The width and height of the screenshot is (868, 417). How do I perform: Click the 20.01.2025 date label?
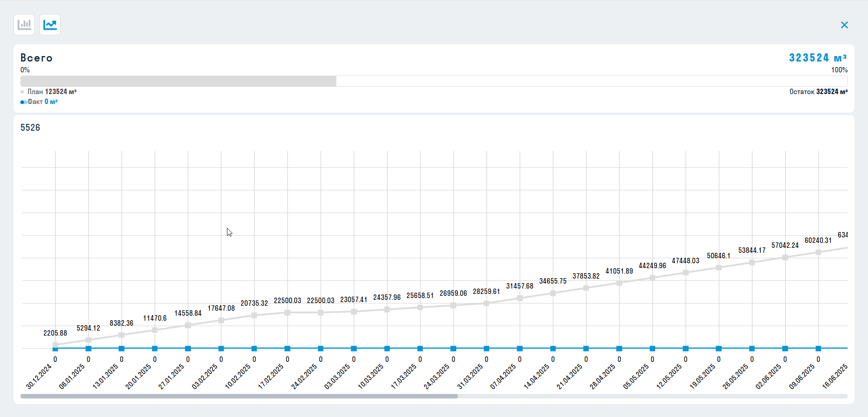click(138, 377)
